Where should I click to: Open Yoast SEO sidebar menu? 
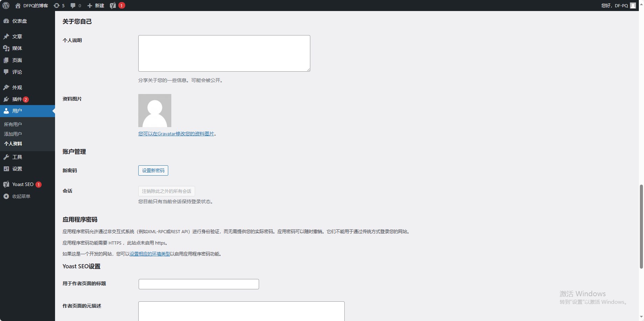click(x=23, y=184)
